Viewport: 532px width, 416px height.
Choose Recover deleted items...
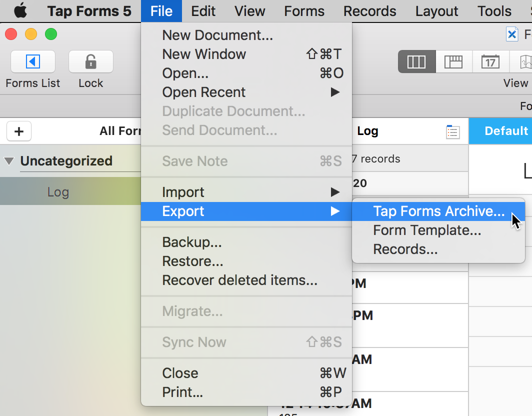[246, 280]
